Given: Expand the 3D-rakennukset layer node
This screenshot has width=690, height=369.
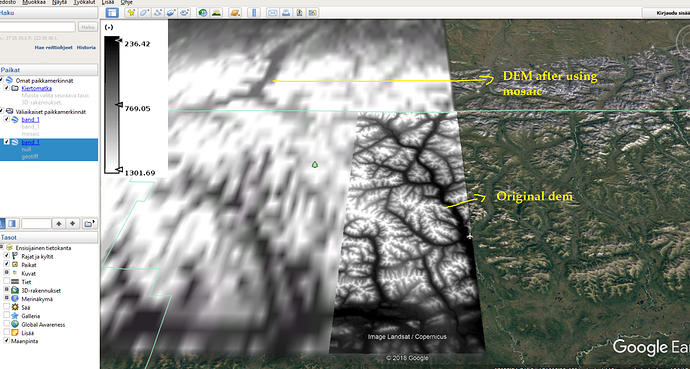Looking at the screenshot, I should (6, 290).
